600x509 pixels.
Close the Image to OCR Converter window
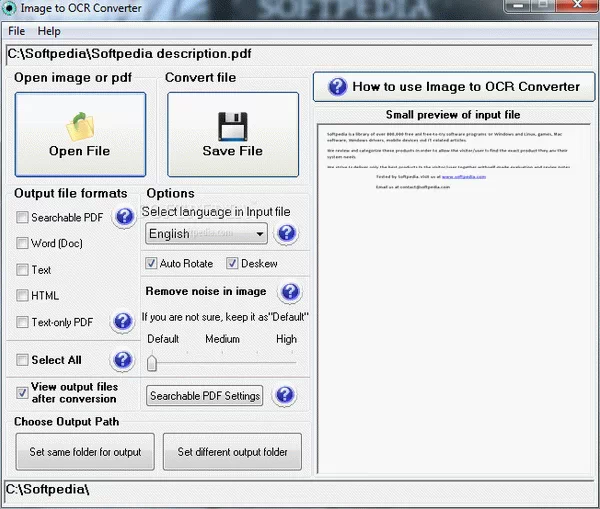pos(578,5)
